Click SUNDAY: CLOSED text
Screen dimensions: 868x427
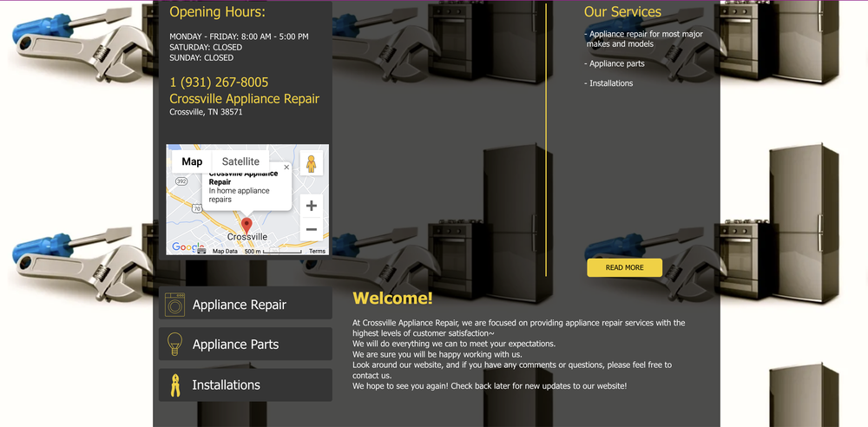click(201, 57)
